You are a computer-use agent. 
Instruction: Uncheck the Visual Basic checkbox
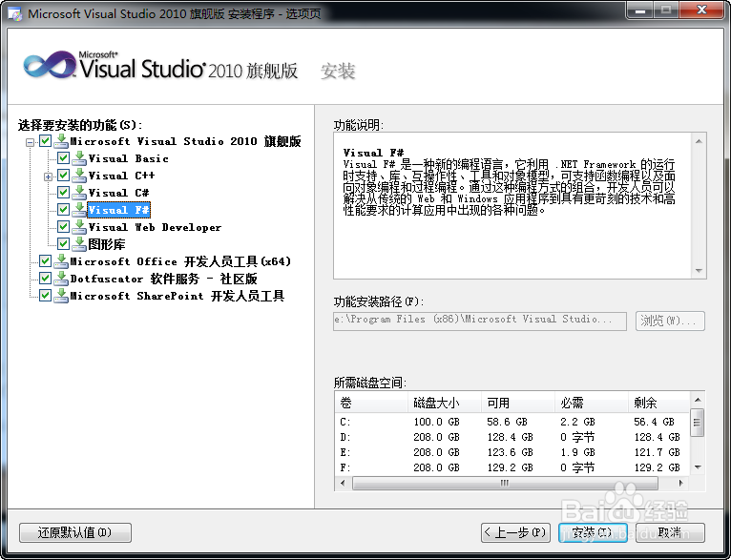click(x=63, y=158)
